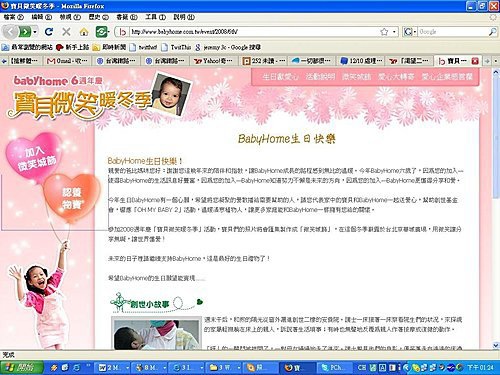Image resolution: width=500 pixels, height=375 pixels.
Task: Open the 歷史 (History) menu
Action: coord(99,17)
